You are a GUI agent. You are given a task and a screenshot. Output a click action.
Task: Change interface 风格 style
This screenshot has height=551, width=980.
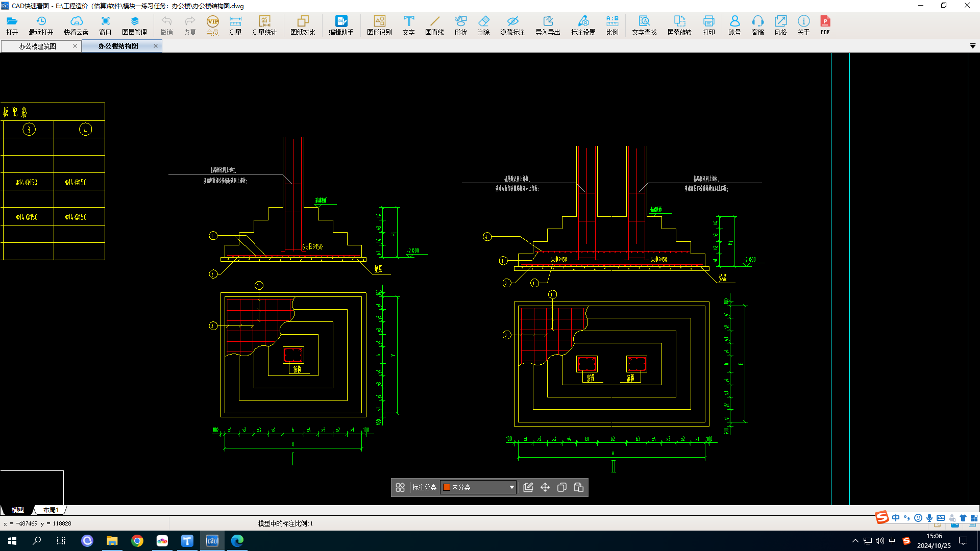tap(780, 26)
